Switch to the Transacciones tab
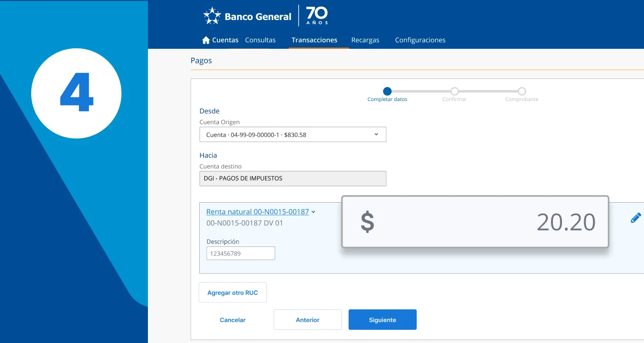This screenshot has height=343, width=644. pos(314,40)
